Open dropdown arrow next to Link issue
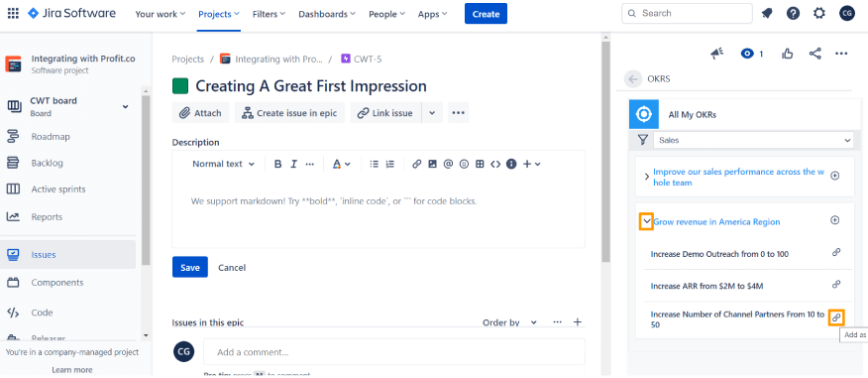This screenshot has width=868, height=378. pos(432,113)
